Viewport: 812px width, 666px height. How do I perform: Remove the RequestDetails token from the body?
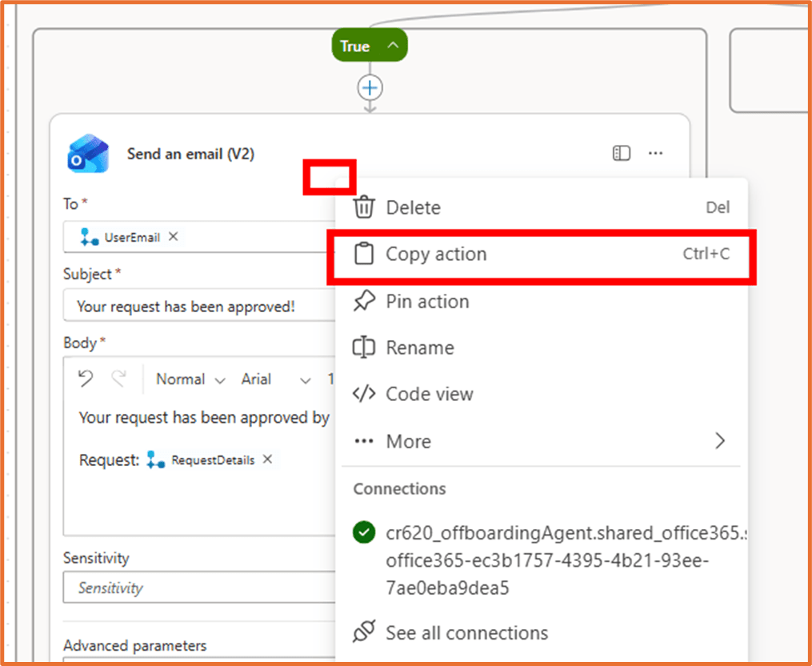point(267,459)
